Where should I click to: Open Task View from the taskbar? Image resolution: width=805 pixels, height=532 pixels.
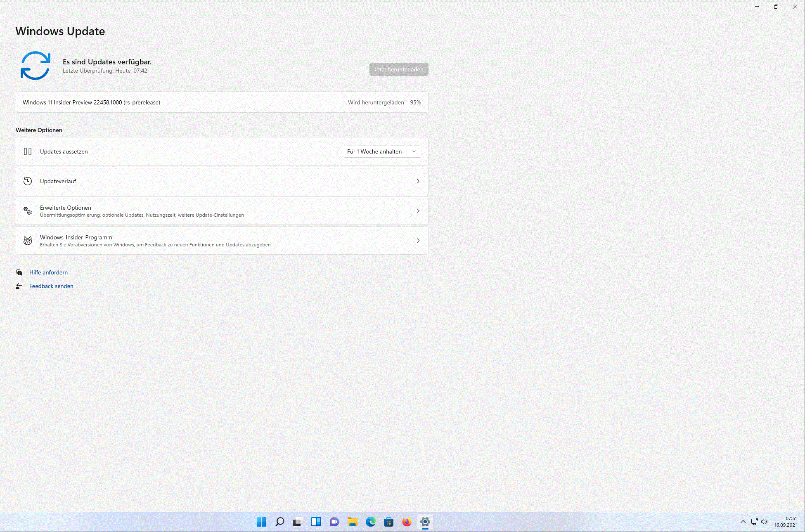tap(298, 522)
